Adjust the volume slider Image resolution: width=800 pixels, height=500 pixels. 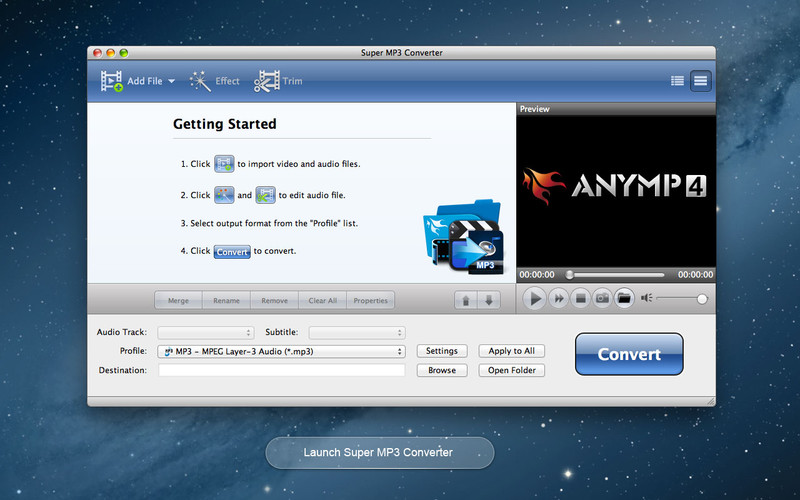682,298
